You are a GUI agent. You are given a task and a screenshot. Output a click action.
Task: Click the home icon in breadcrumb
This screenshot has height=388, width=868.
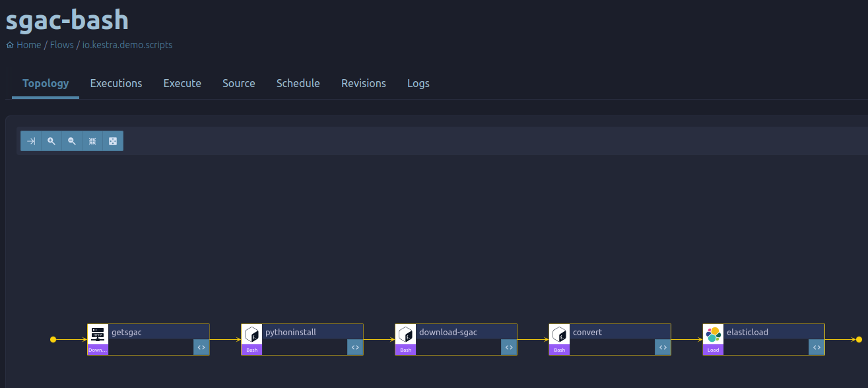(x=10, y=45)
